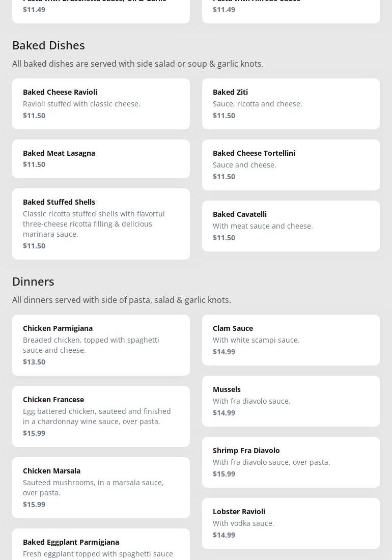This screenshot has width=392, height=560.
Task: Click the $13.50 Chicken Parmigiana price
Action: pyautogui.click(x=34, y=362)
